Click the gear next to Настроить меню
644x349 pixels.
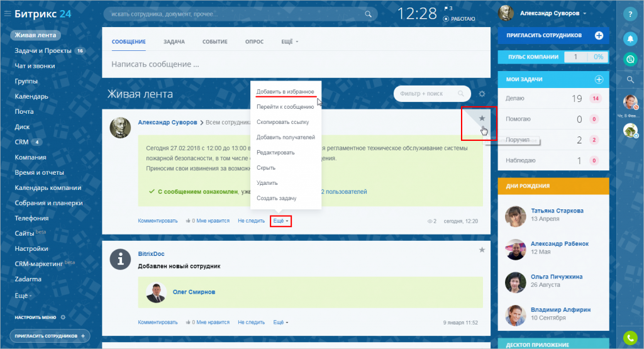pos(63,317)
